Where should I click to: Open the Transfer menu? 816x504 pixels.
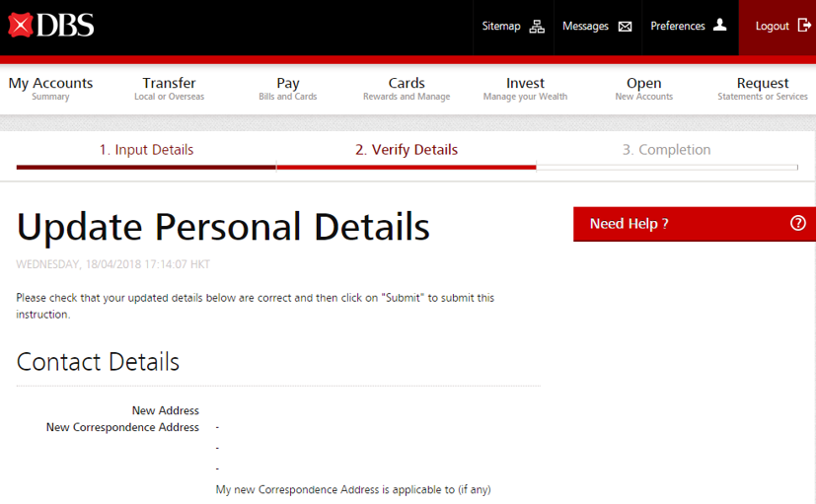coord(169,89)
